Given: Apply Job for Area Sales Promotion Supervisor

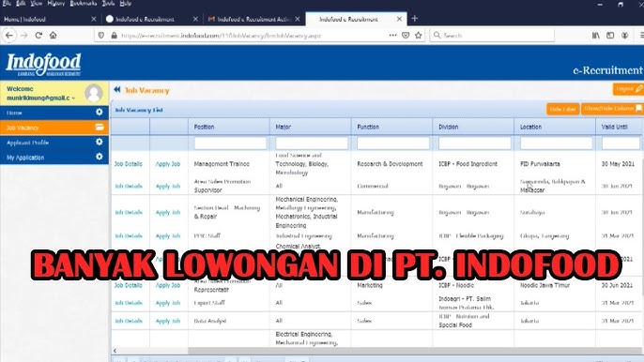Looking at the screenshot, I should tap(167, 186).
